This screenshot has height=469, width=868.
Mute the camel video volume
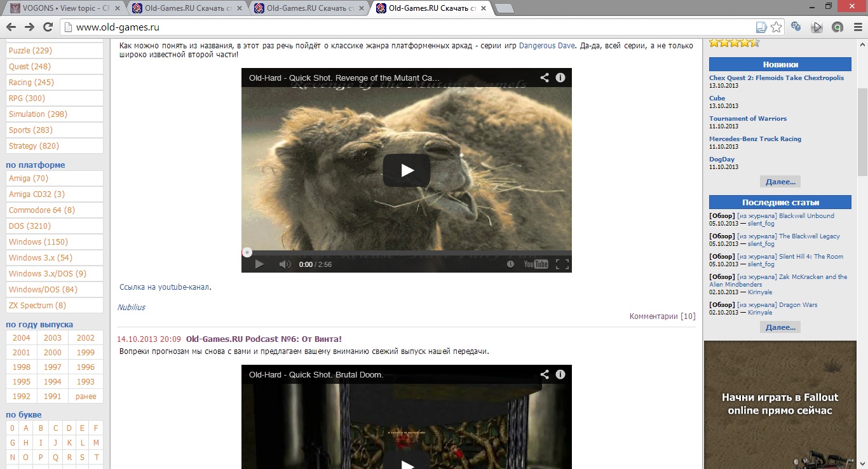[x=285, y=264]
